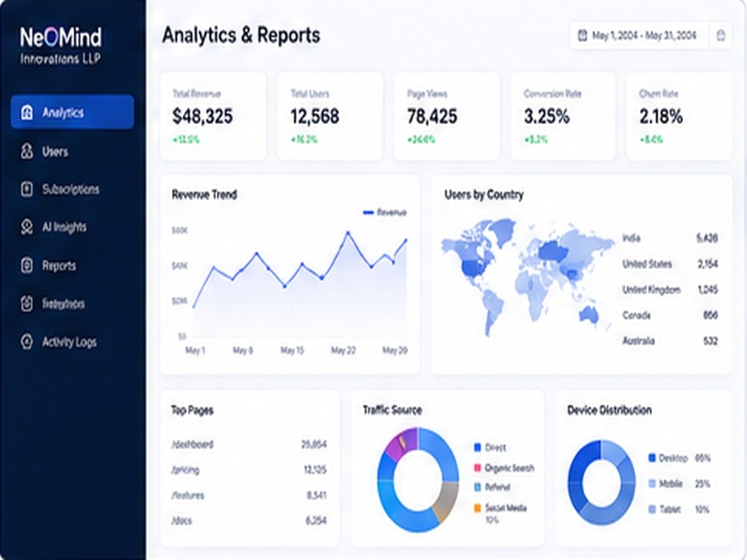Click the Australia country row
The width and height of the screenshot is (747, 560).
[x=670, y=341]
